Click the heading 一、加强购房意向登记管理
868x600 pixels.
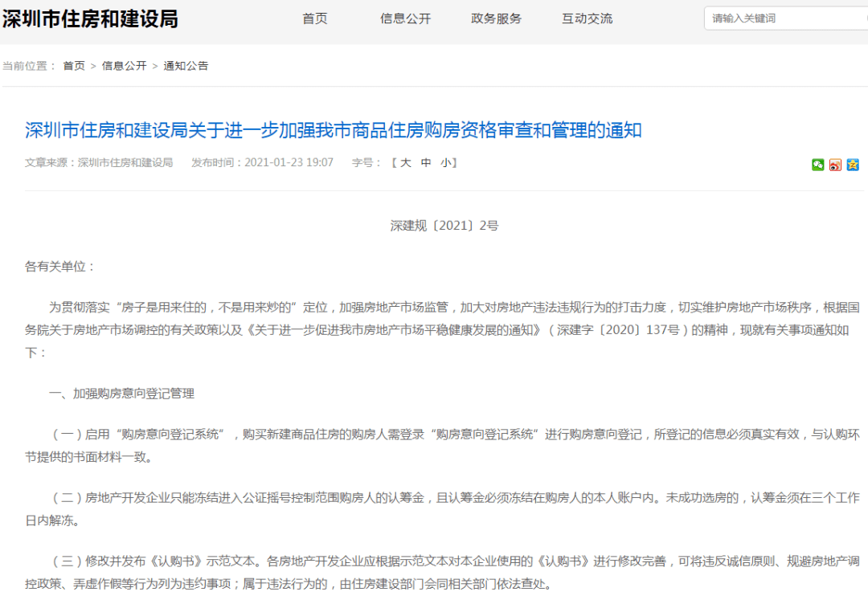pos(122,394)
